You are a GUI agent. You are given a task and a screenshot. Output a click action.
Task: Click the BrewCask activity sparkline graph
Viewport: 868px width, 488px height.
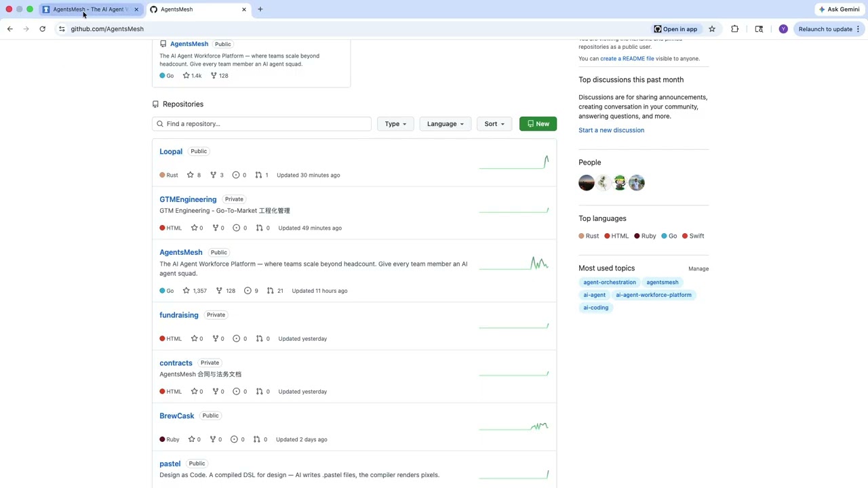coord(513,426)
